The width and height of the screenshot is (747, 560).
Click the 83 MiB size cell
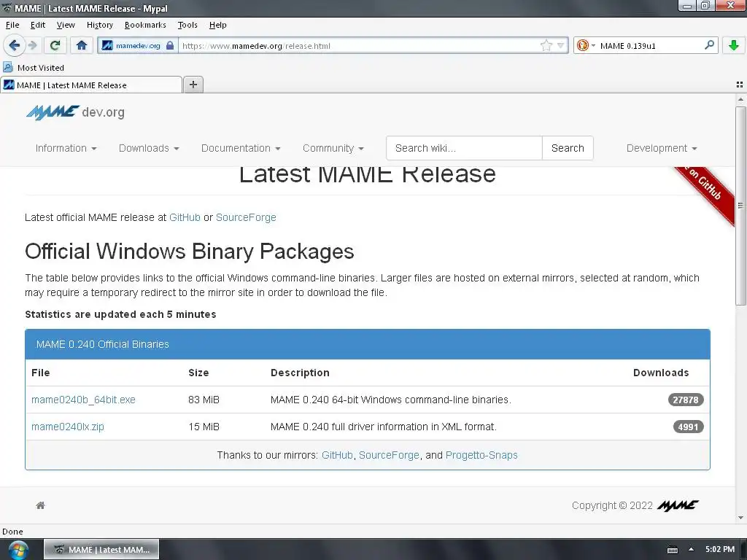tap(204, 400)
